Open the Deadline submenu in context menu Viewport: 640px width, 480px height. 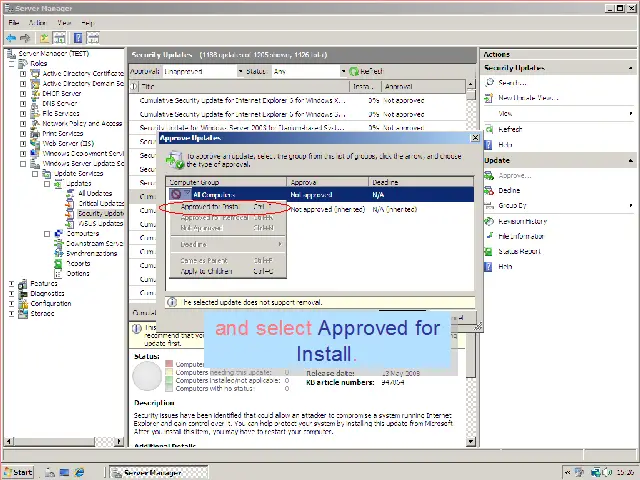tap(228, 244)
